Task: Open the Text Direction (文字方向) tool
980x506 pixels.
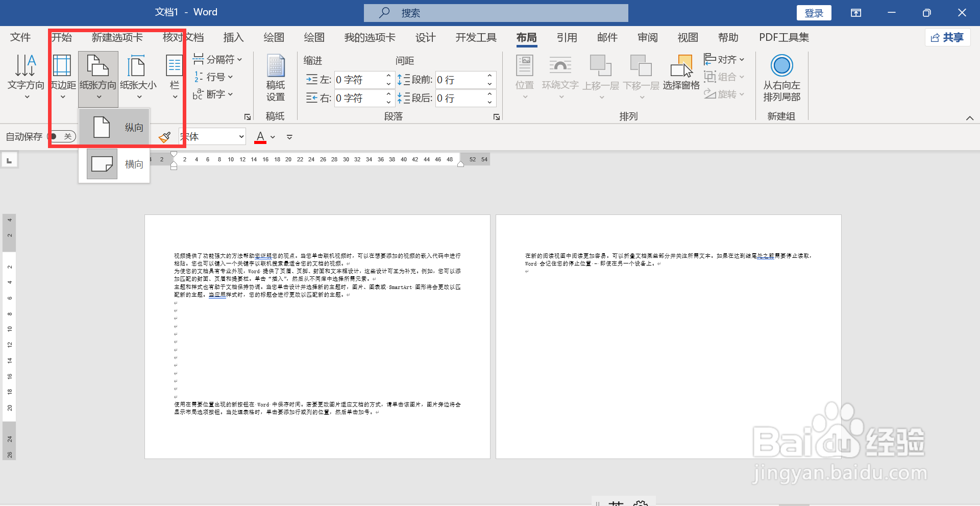Action: 26,77
